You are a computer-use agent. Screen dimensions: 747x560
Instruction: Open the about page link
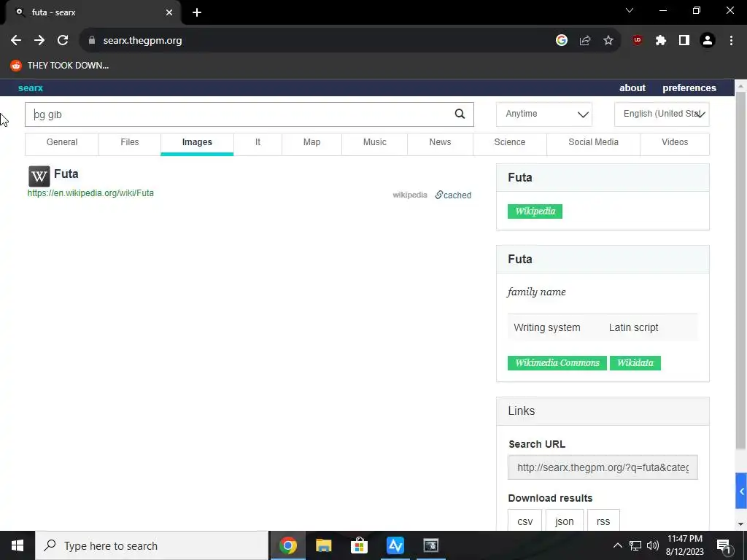(x=632, y=88)
